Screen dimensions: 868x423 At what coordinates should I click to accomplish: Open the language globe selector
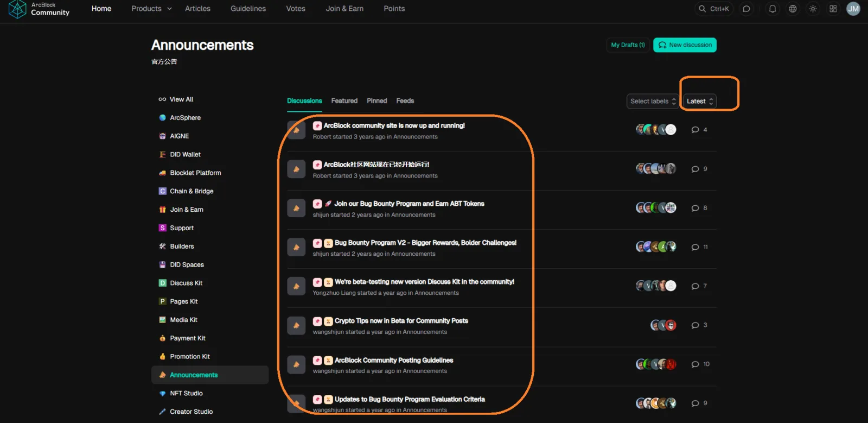click(793, 9)
